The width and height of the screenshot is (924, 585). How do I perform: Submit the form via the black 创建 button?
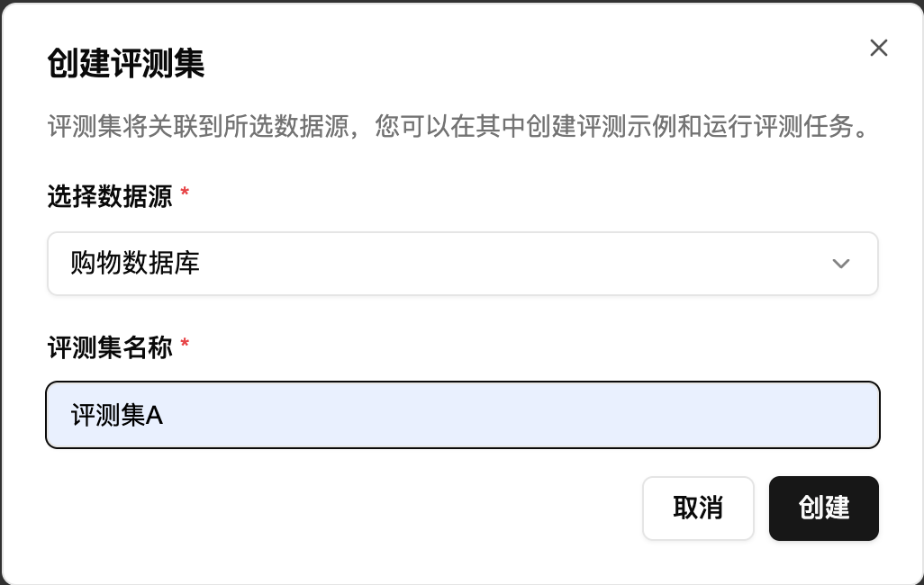click(823, 508)
